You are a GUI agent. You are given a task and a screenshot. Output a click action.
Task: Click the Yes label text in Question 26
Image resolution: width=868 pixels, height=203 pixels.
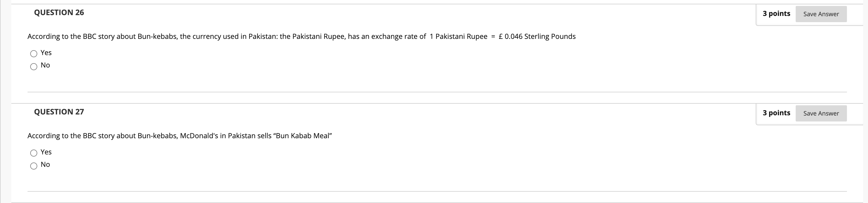click(46, 53)
